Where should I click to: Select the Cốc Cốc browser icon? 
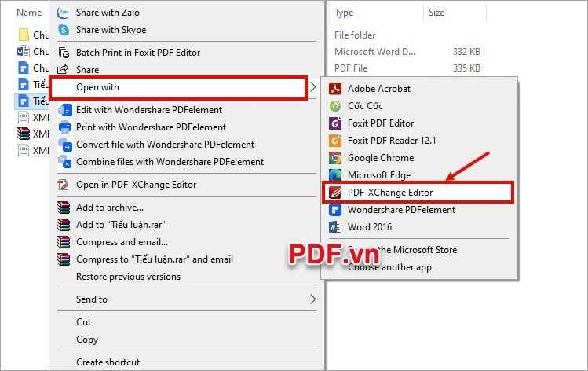tap(335, 106)
